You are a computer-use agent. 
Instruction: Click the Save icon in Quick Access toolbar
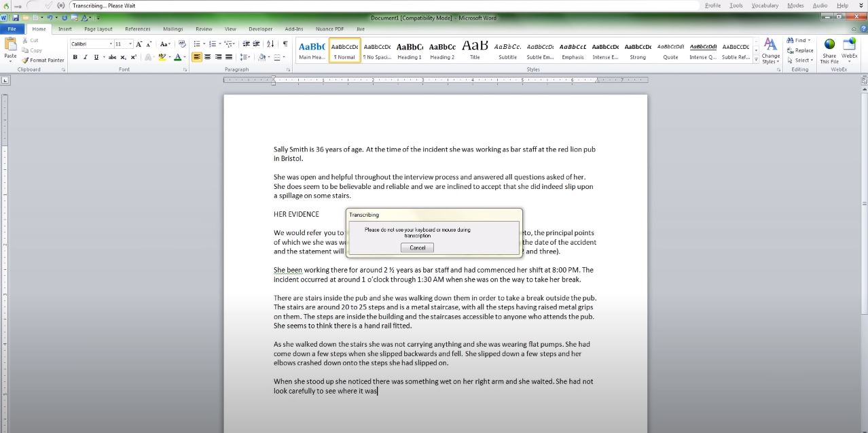(15, 17)
